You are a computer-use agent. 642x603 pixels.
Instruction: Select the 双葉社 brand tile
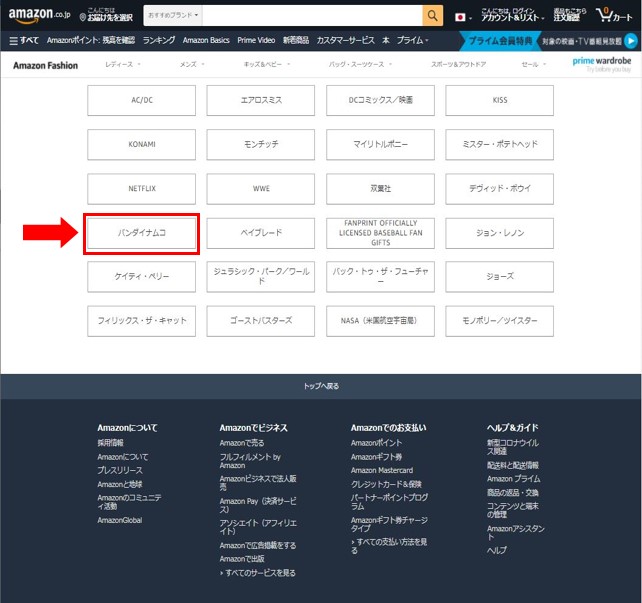click(x=380, y=189)
